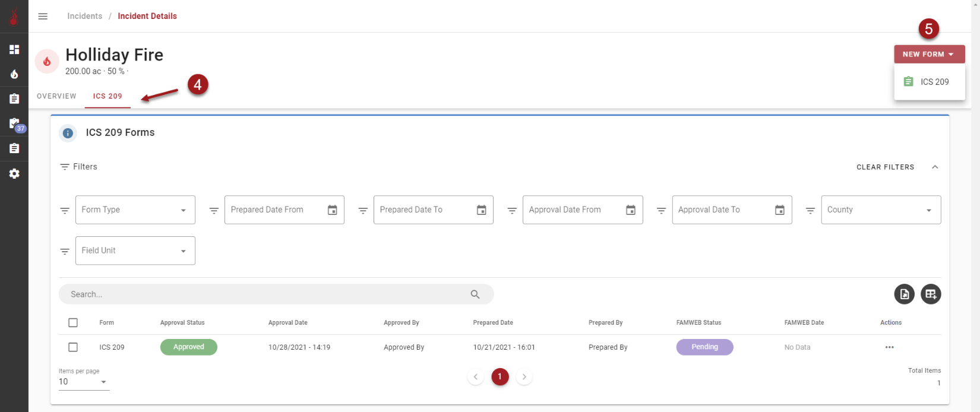
Task: Open the tasks icon with 37 badge
Action: click(14, 123)
